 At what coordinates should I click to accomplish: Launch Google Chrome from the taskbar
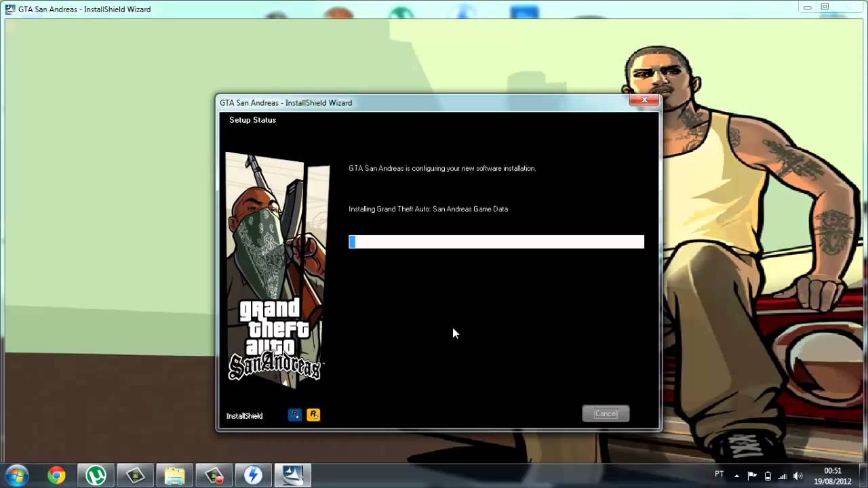[56, 475]
